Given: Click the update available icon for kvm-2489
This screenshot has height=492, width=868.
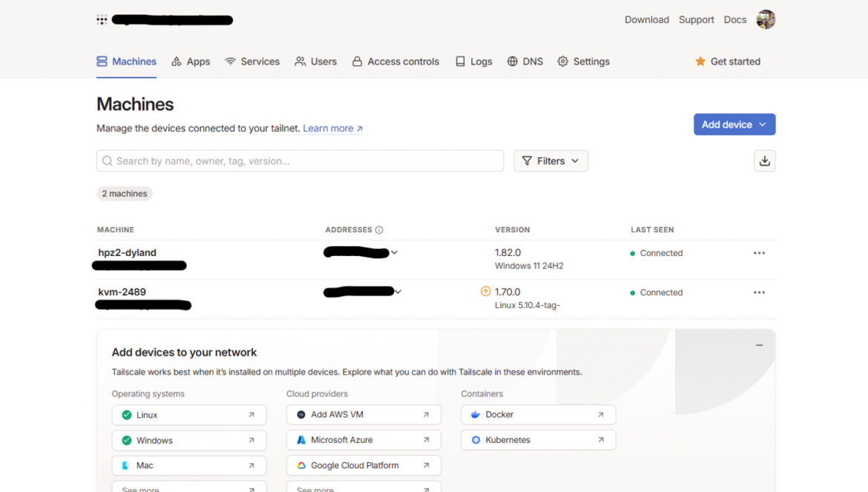Looking at the screenshot, I should 485,291.
